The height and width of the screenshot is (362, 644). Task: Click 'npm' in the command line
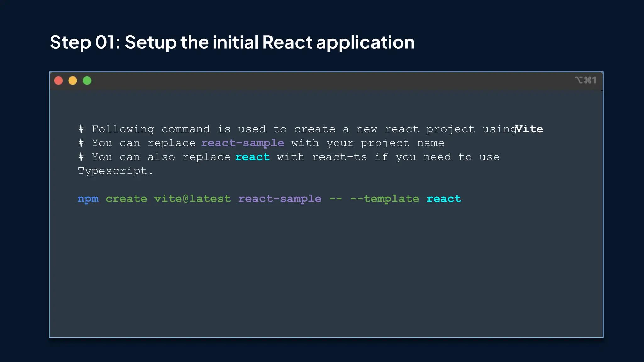coord(88,199)
